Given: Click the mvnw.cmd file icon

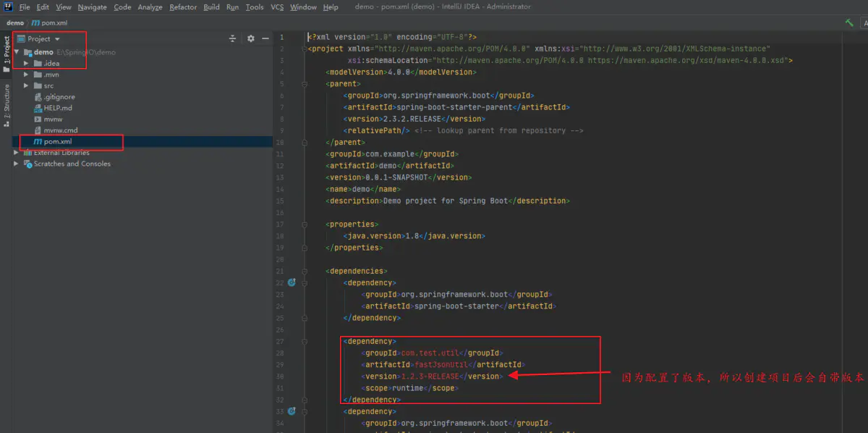Looking at the screenshot, I should [x=38, y=130].
